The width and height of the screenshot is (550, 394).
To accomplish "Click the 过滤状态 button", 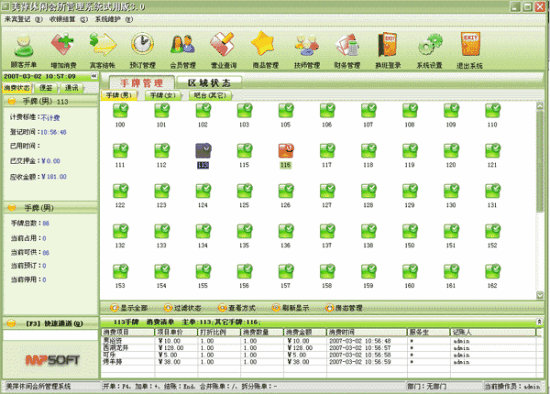I will coord(182,308).
